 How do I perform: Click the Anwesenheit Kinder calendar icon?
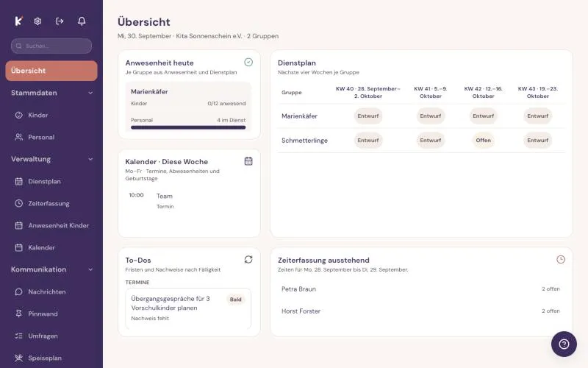click(x=19, y=225)
